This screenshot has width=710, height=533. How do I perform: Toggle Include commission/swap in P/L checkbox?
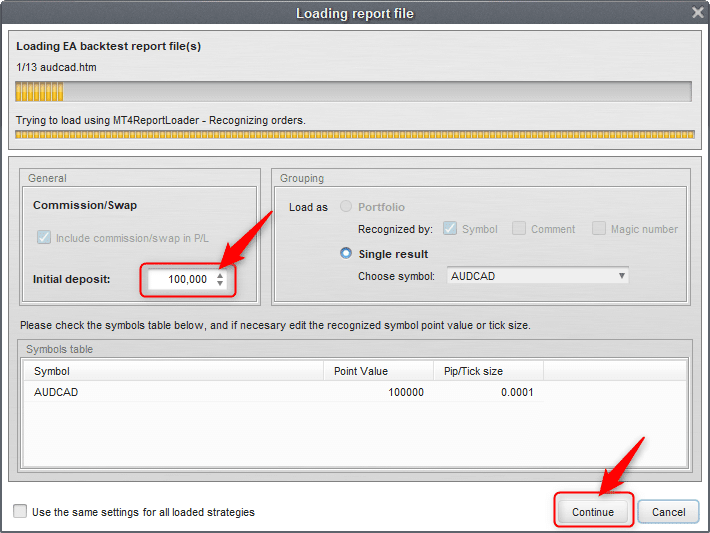tap(44, 237)
